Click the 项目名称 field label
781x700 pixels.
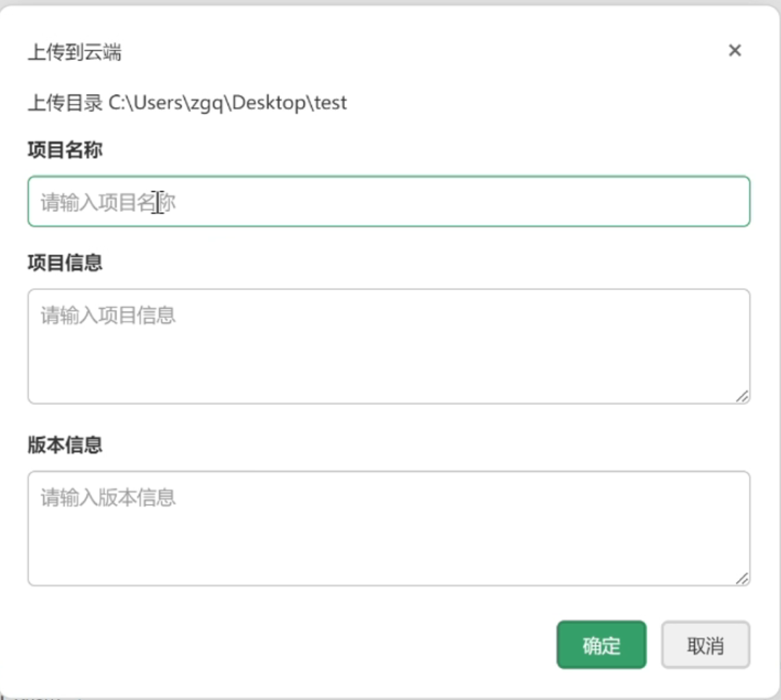[x=65, y=150]
